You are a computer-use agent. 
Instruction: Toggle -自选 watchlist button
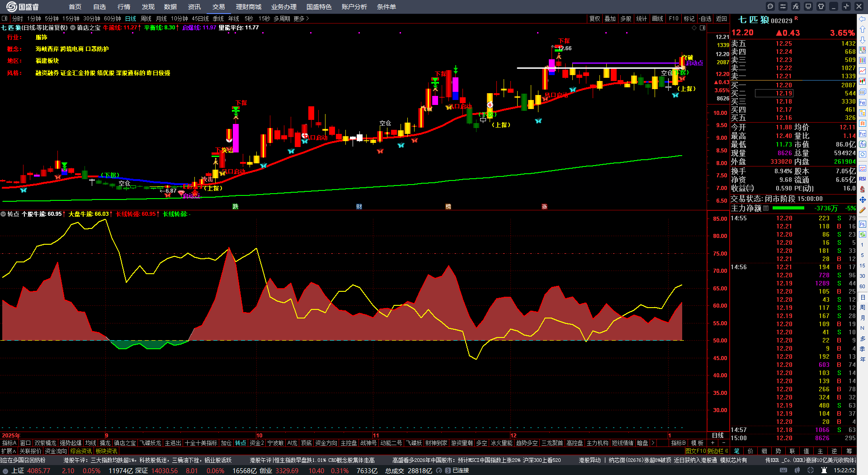coord(705,19)
